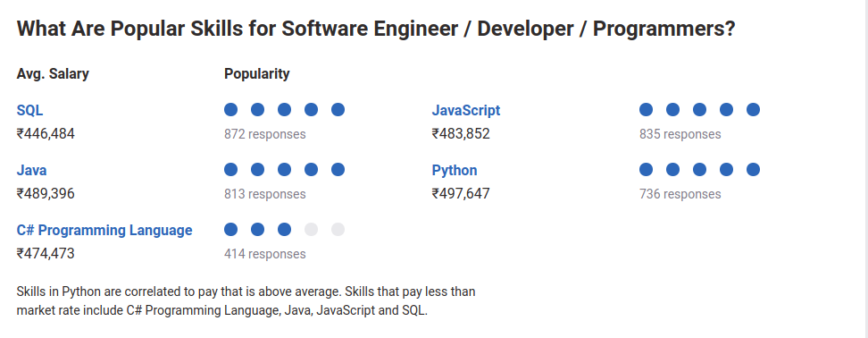Viewport: 868px width, 338px height.
Task: Click the Avg. Salary column header
Action: 53,73
